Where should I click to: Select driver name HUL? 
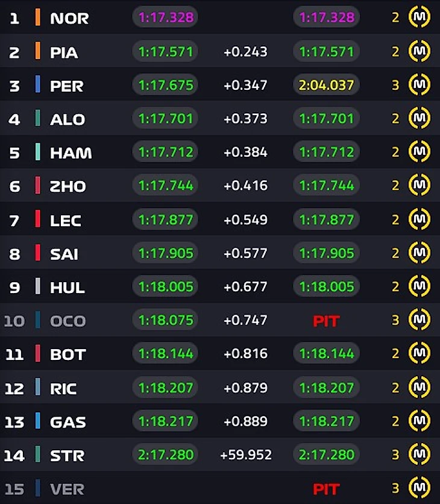(67, 287)
